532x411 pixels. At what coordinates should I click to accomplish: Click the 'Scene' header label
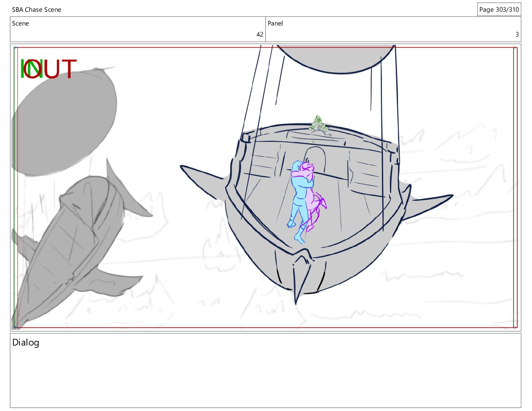(20, 24)
